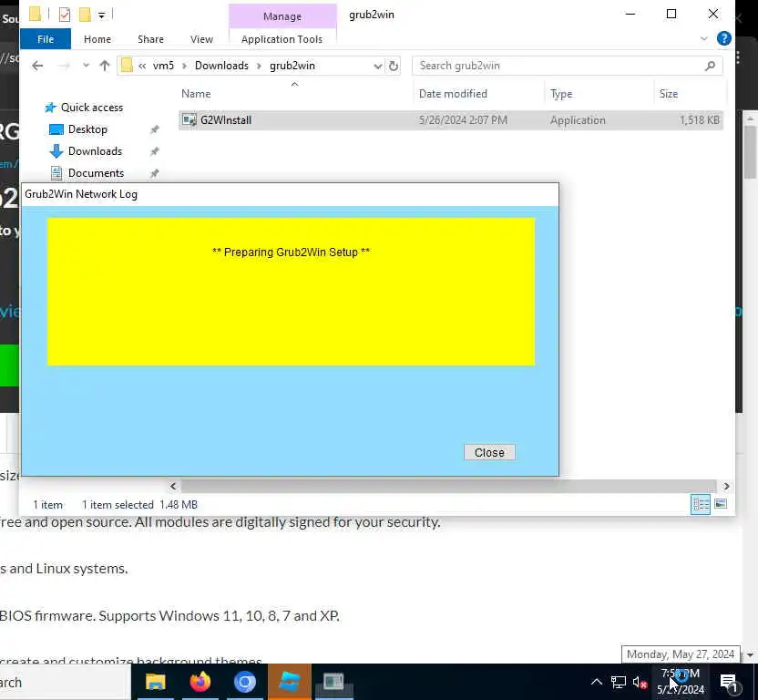758x700 pixels.
Task: Select the Application Tools tab
Action: point(282,39)
